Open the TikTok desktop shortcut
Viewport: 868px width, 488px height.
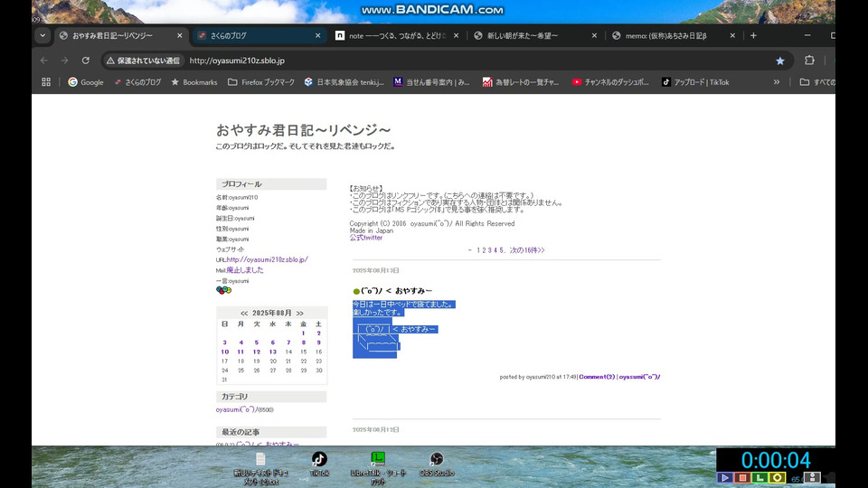319,464
